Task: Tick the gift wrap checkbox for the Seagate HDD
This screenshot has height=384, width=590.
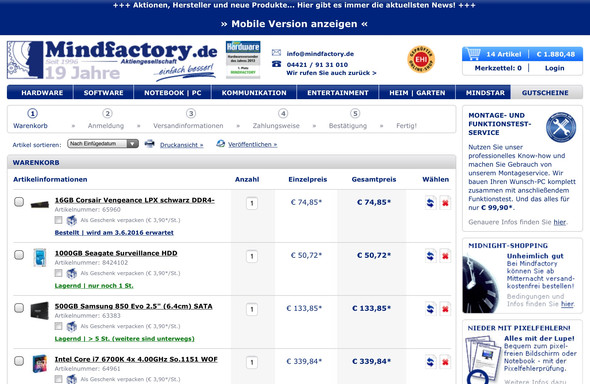Action: click(x=58, y=273)
